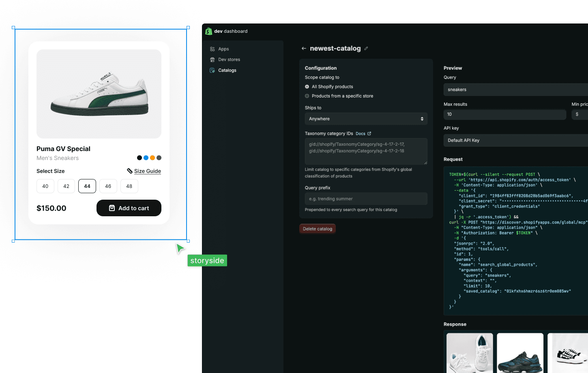Click the Delete catalog button
588x373 pixels.
tap(318, 229)
